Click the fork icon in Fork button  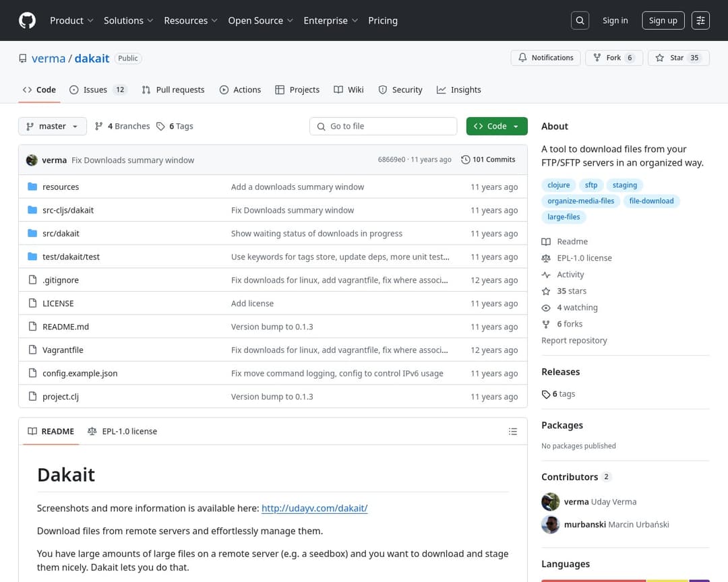[x=597, y=57]
